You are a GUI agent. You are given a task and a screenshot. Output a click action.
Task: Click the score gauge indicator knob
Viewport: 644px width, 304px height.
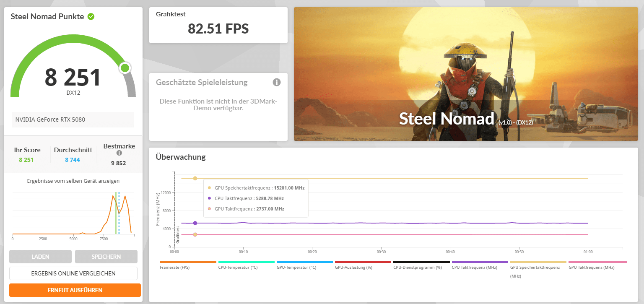pos(125,68)
